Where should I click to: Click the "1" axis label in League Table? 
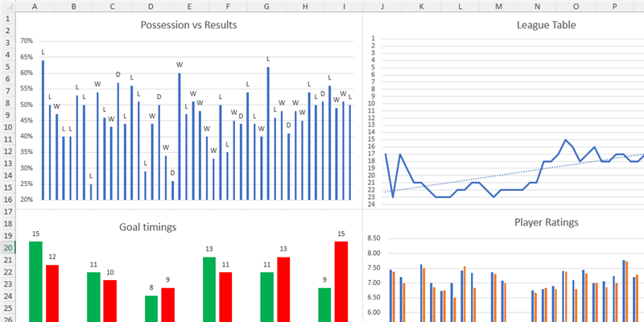click(374, 39)
